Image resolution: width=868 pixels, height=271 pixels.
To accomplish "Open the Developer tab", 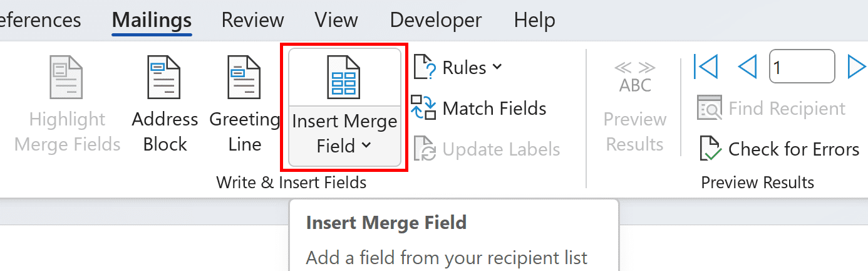I will [437, 20].
